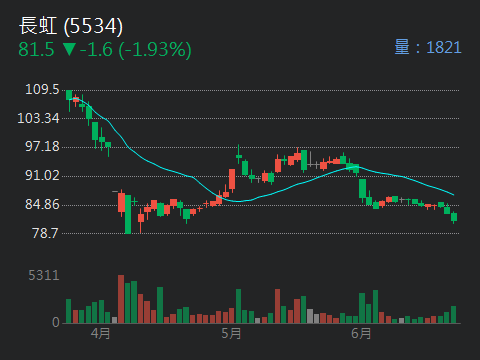Image resolution: width=480 pixels, height=360 pixels.
Task: Select the 6月 date marker
Action: 361,333
